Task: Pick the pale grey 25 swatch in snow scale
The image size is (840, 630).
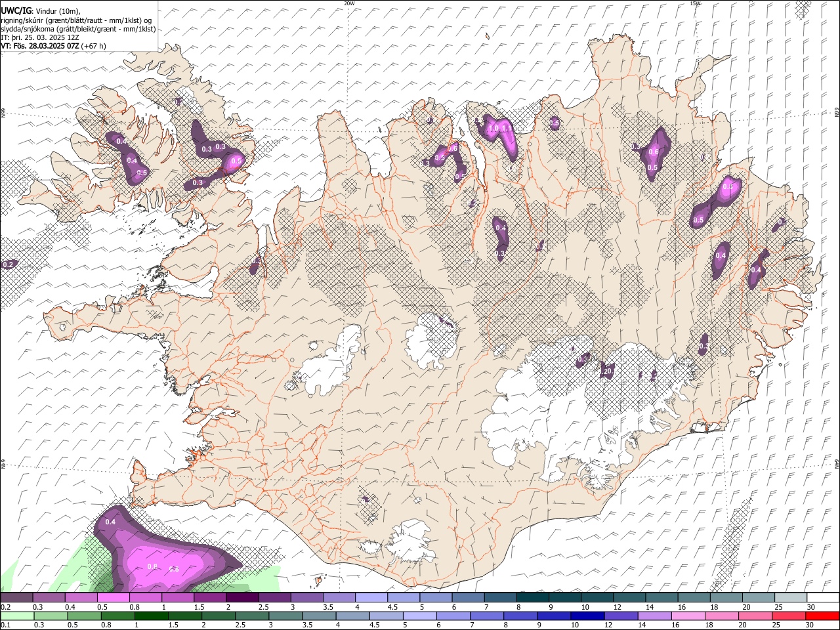Action: tap(791, 598)
